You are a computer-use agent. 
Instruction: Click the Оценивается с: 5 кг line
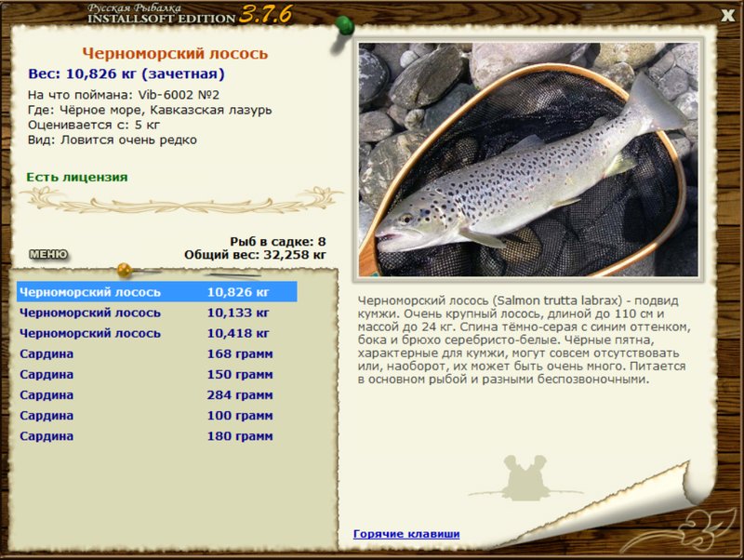pos(94,126)
